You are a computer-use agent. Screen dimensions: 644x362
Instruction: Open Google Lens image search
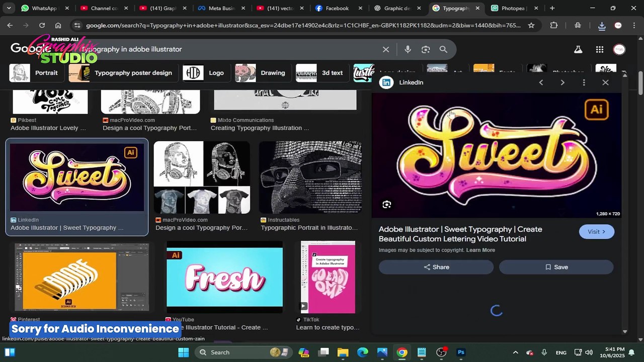[426, 49]
